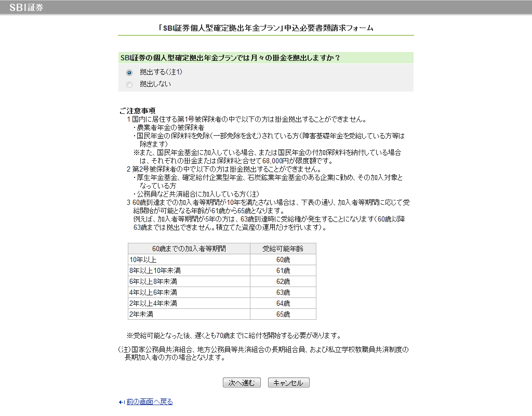
Task: Click the 6年以上8年未満 table cell
Action: (x=189, y=281)
